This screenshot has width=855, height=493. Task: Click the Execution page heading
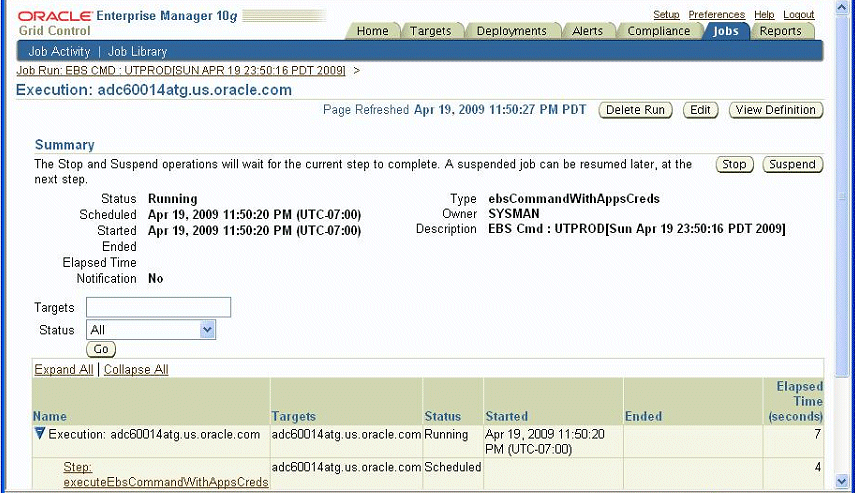tap(154, 90)
